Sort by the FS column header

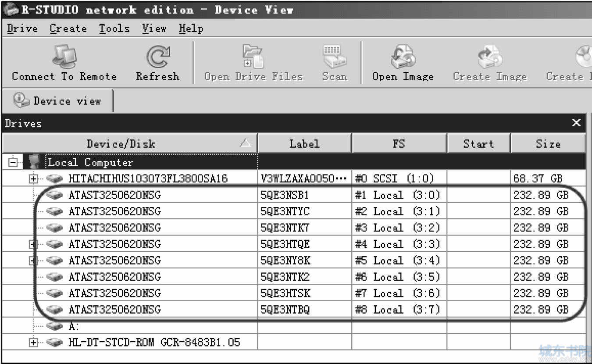click(x=399, y=144)
